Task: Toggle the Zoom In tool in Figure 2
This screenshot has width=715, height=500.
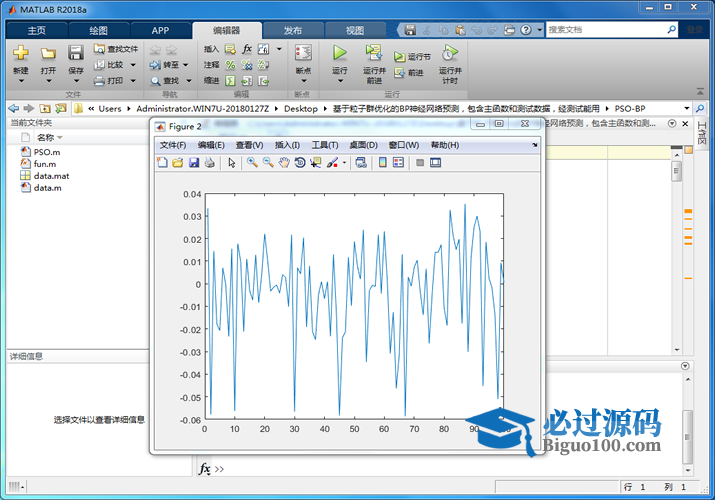Action: [252, 163]
